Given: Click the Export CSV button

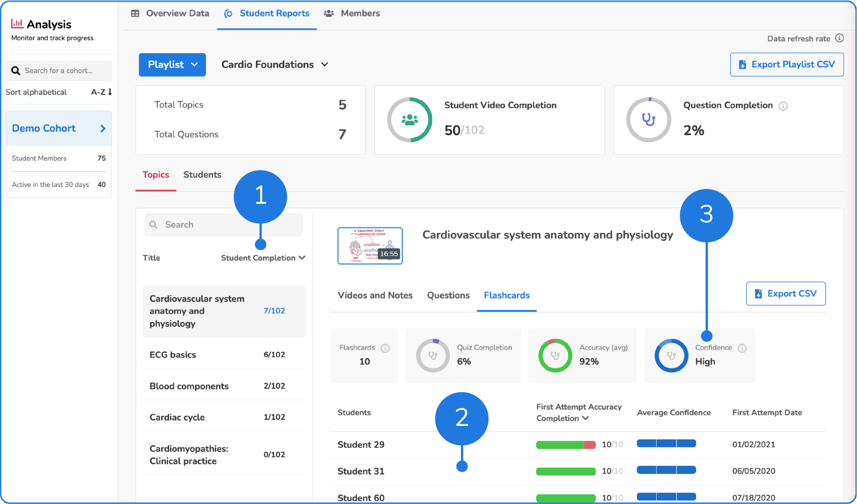Looking at the screenshot, I should [785, 294].
